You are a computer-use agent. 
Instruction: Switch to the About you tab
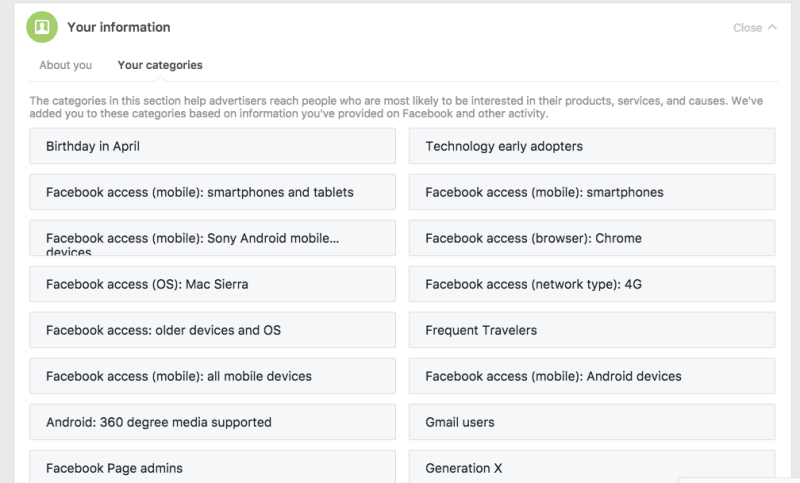pyautogui.click(x=66, y=65)
